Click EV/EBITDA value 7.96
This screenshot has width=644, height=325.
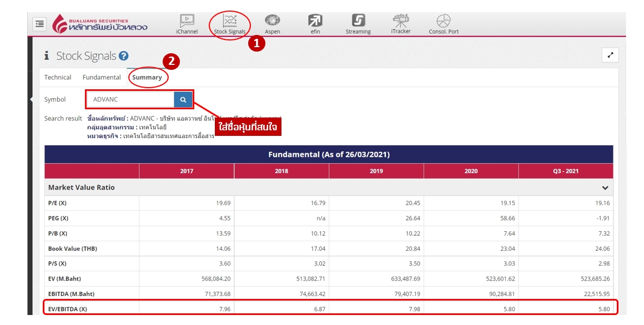[225, 309]
